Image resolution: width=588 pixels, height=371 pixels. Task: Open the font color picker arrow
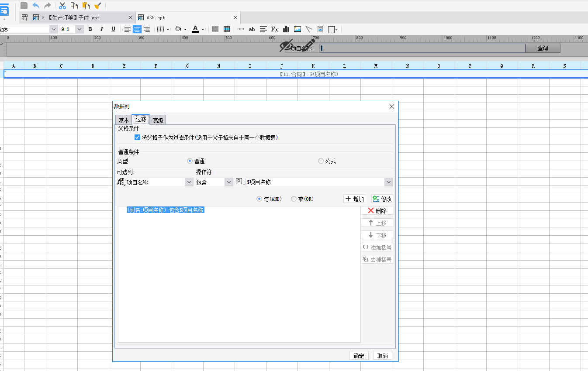point(203,30)
